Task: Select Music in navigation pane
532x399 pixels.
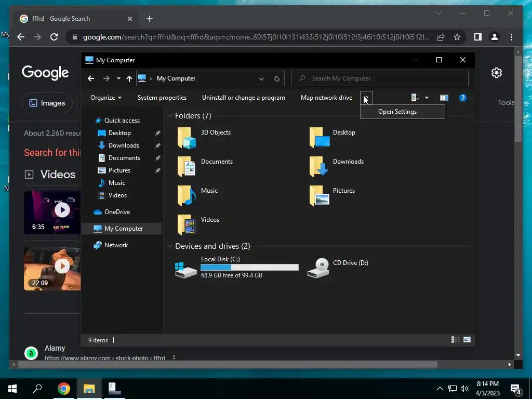Action: 112,183
